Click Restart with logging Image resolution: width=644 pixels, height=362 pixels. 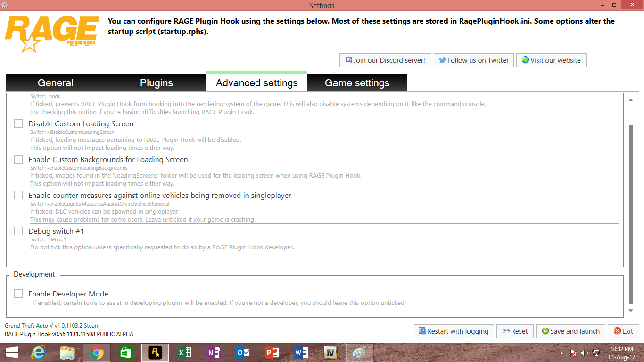point(454,331)
